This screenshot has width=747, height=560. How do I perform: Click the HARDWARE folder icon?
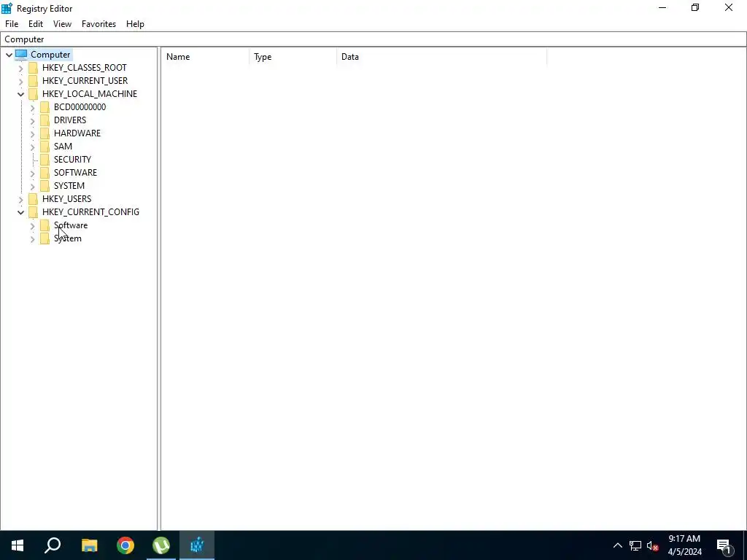[44, 133]
